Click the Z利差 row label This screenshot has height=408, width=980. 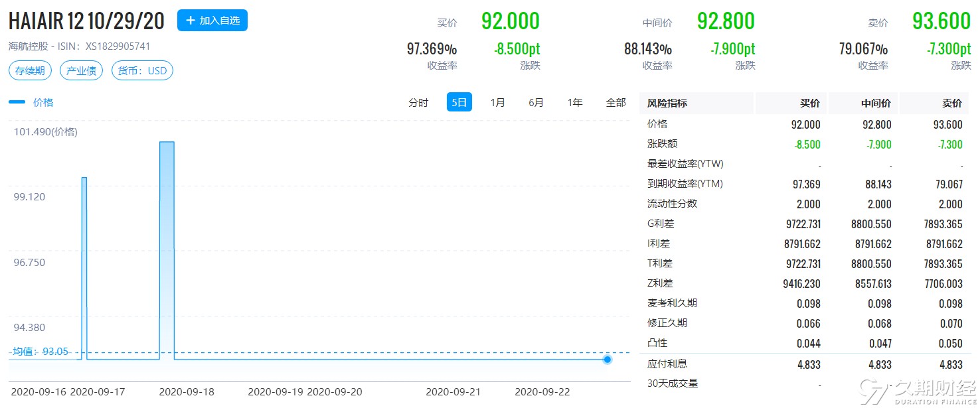coord(661,283)
